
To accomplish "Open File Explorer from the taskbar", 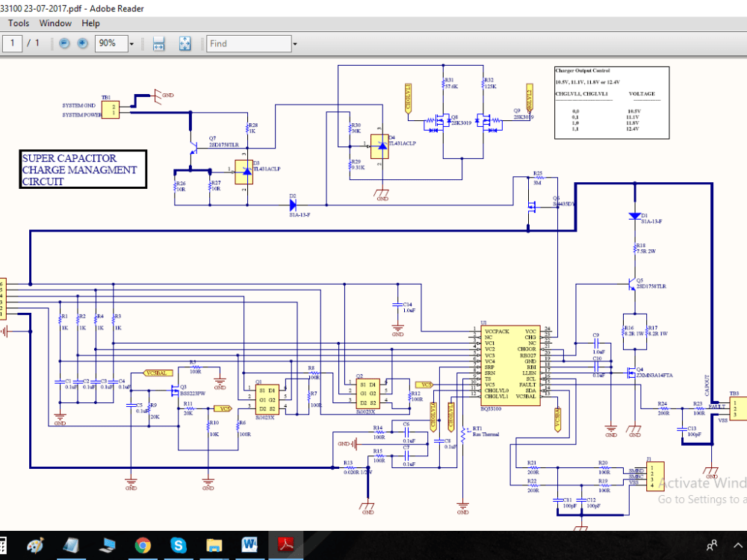I will pos(214,545).
